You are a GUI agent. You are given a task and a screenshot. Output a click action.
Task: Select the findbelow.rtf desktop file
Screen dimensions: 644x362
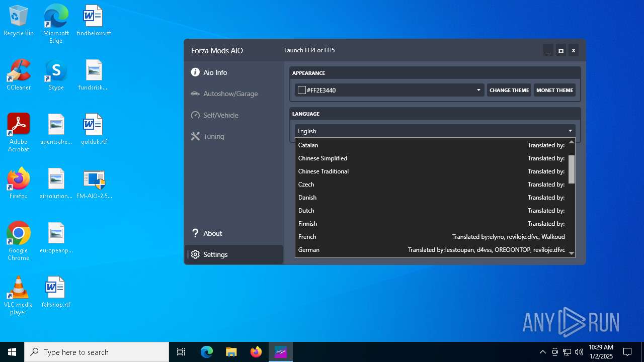click(94, 21)
